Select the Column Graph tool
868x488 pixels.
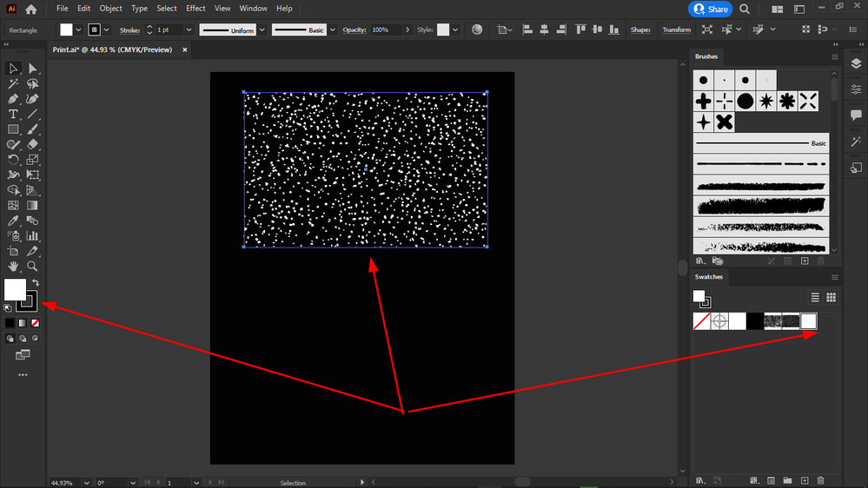pyautogui.click(x=33, y=235)
